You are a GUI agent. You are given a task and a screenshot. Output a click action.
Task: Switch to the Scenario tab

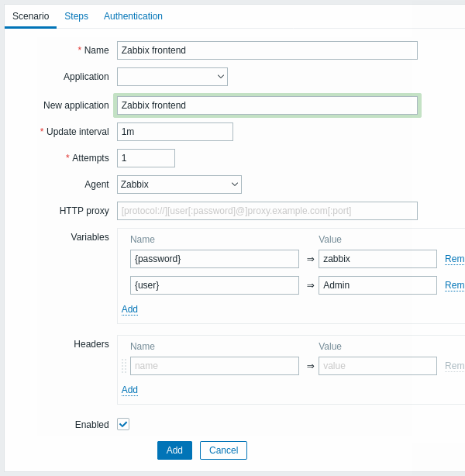tap(31, 16)
